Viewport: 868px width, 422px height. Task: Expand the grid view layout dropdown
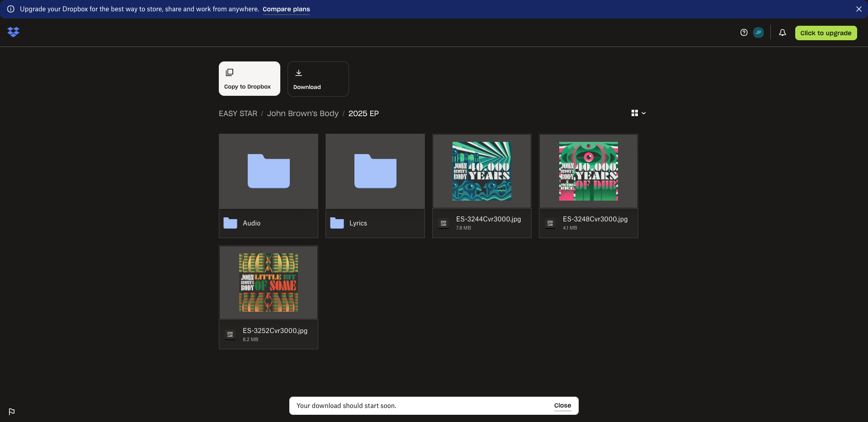638,113
